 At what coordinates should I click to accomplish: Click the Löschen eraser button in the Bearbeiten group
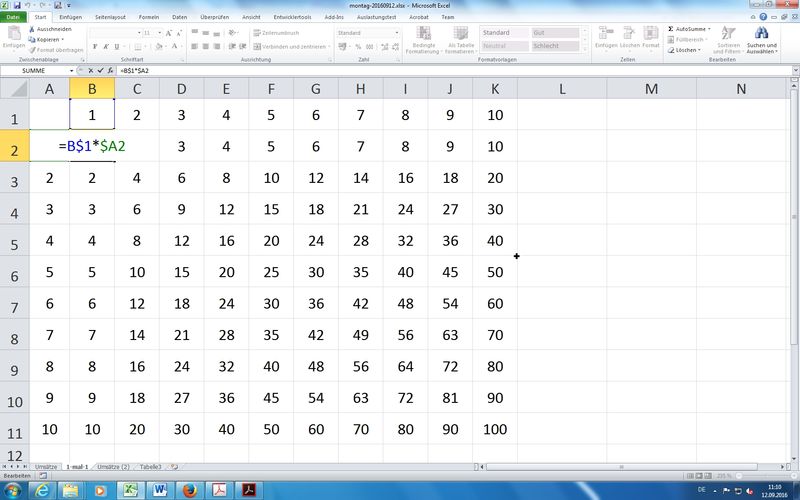coord(684,50)
